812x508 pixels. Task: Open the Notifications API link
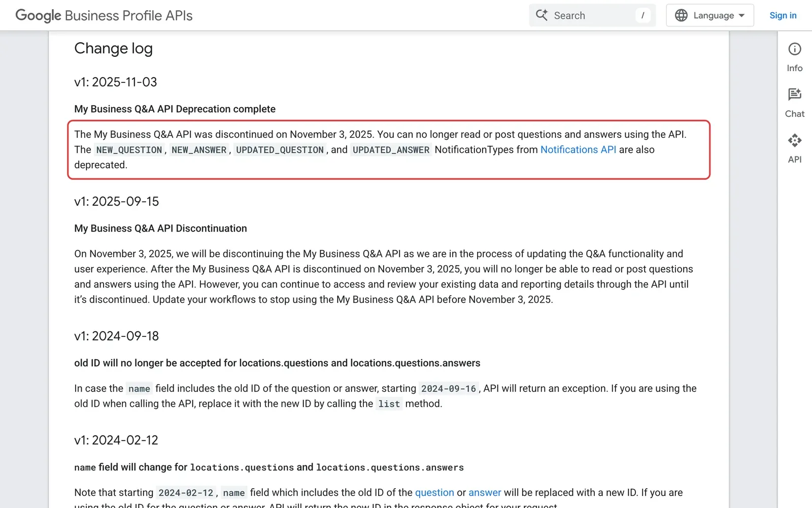pos(578,150)
